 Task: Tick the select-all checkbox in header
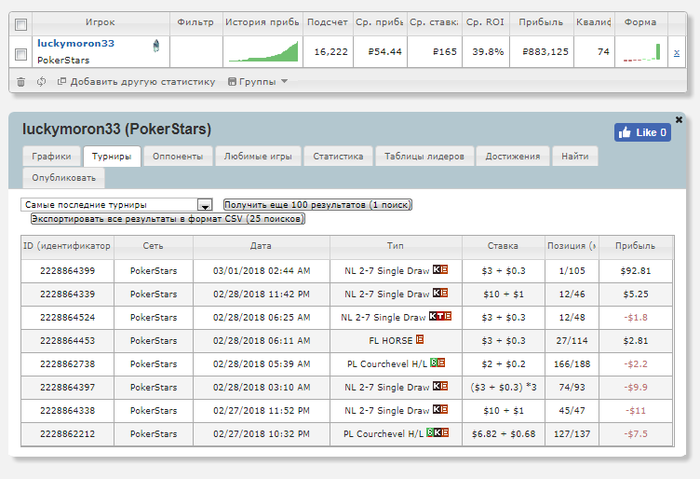(21, 24)
